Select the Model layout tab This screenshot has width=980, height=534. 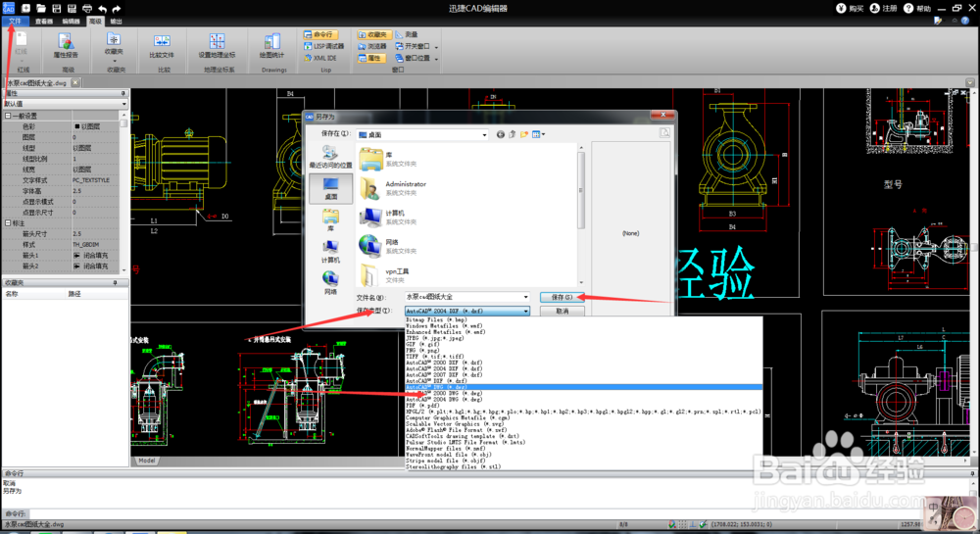click(147, 461)
